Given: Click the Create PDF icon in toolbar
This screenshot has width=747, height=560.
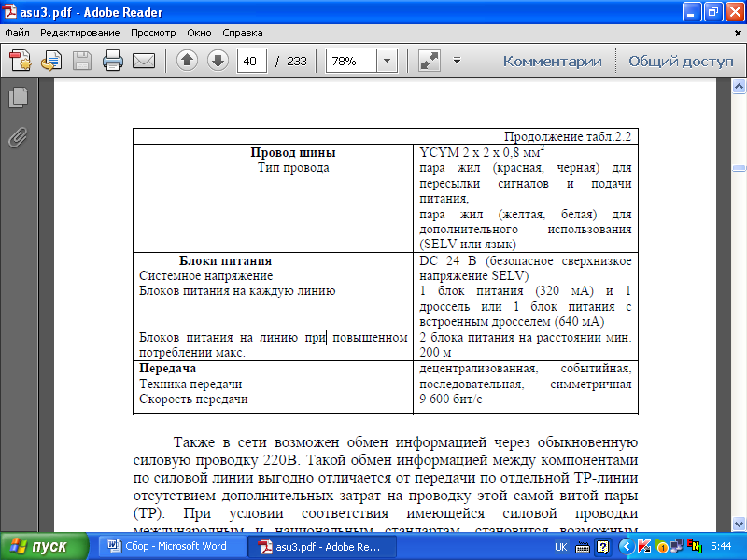Looking at the screenshot, I should click(x=21, y=61).
